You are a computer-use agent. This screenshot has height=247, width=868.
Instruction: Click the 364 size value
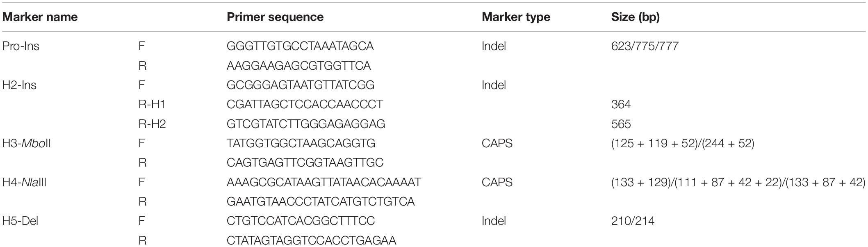(x=621, y=105)
